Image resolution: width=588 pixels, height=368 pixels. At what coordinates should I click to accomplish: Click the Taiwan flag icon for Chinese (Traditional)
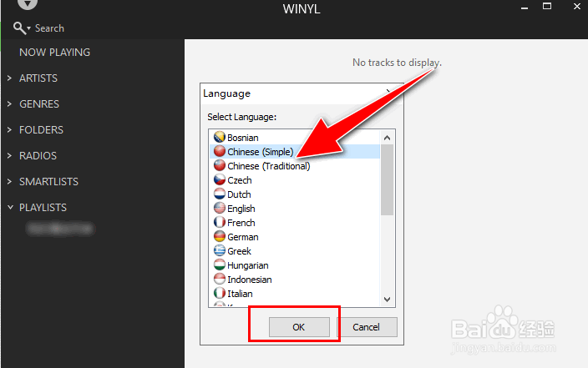tap(220, 165)
